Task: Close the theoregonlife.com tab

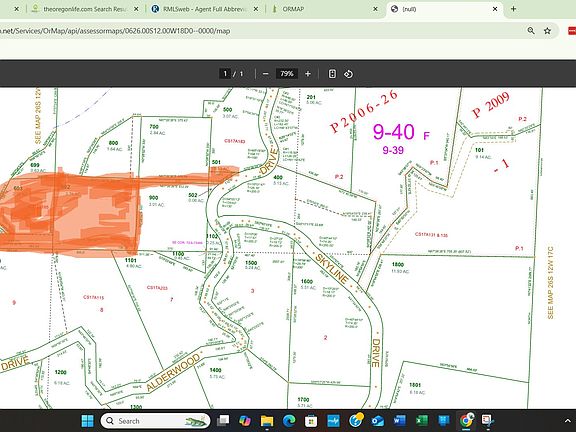Action: pyautogui.click(x=136, y=9)
